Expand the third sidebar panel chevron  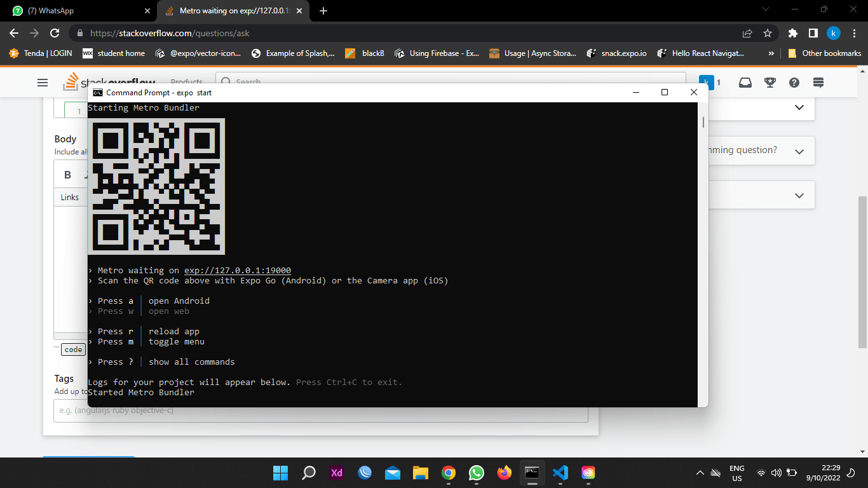coord(799,196)
